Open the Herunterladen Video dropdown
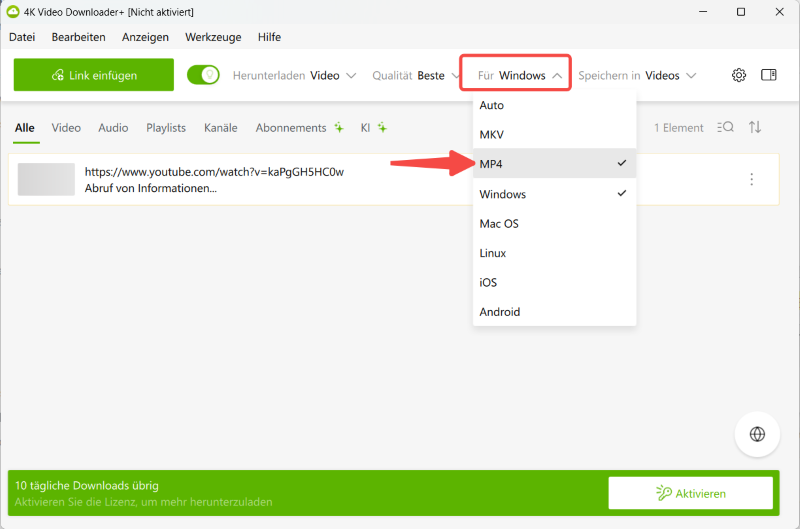 click(x=294, y=75)
